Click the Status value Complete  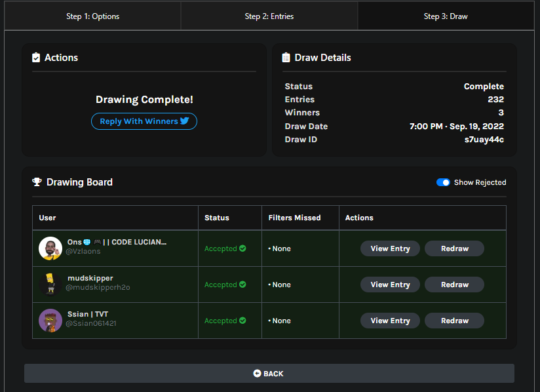[484, 87]
